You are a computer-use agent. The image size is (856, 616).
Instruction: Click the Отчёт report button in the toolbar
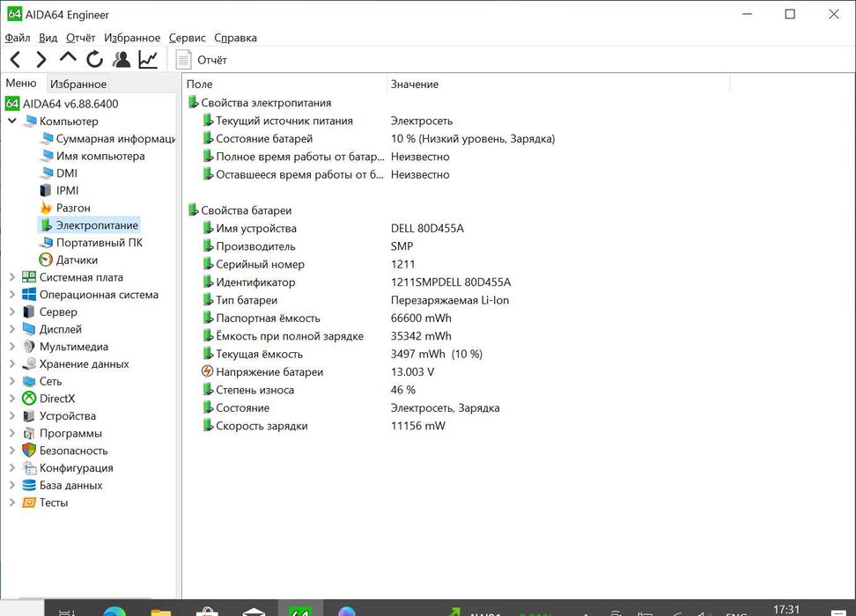pyautogui.click(x=201, y=60)
